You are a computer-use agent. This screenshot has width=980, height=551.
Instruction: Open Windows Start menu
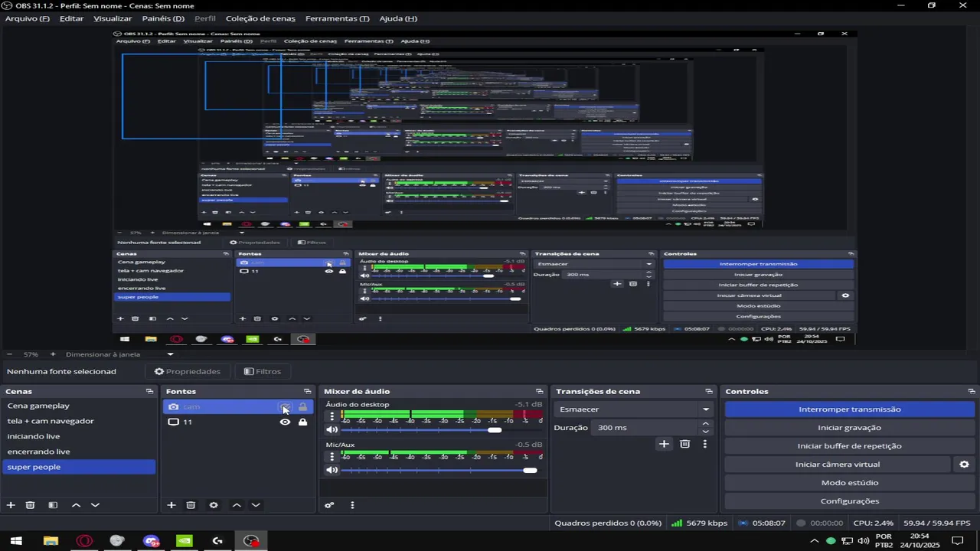click(x=16, y=541)
